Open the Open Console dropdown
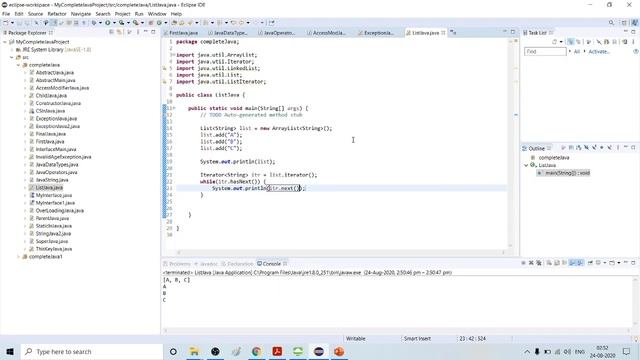The height and width of the screenshot is (360, 640). click(619, 263)
